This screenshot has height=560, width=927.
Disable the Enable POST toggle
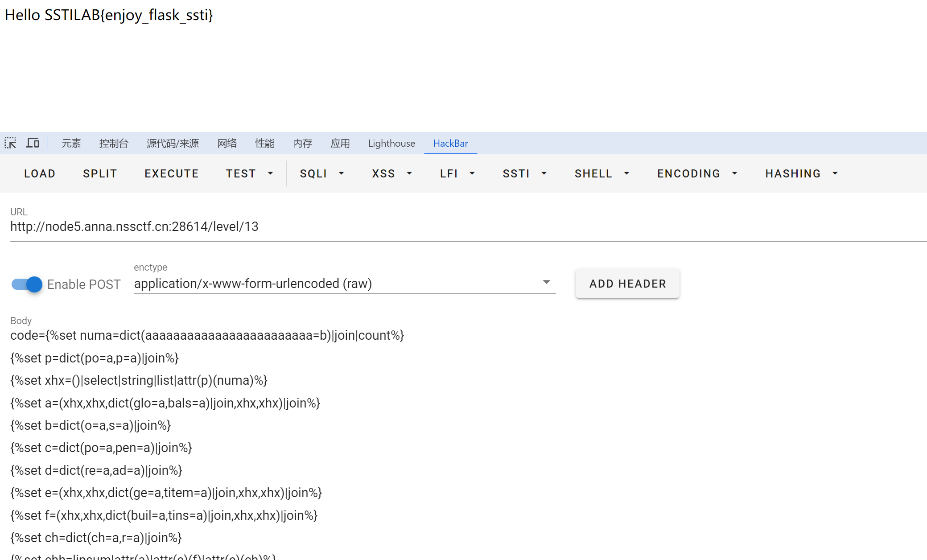click(x=27, y=284)
